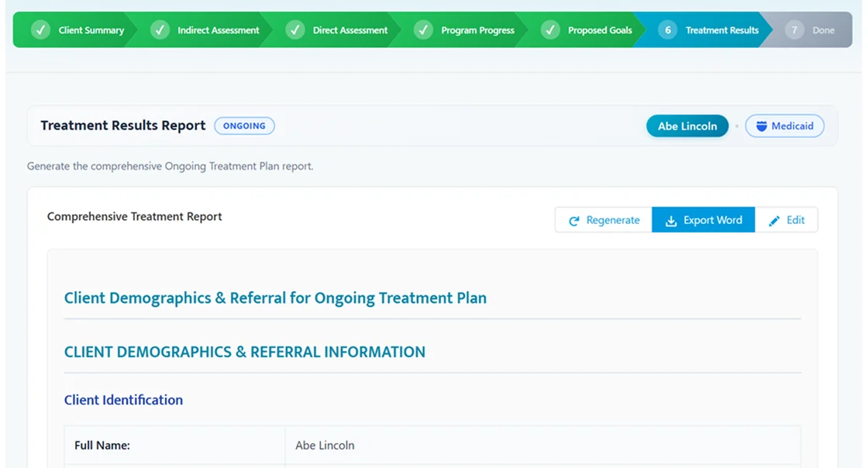Click the shield icon in Medicaid badge

763,126
